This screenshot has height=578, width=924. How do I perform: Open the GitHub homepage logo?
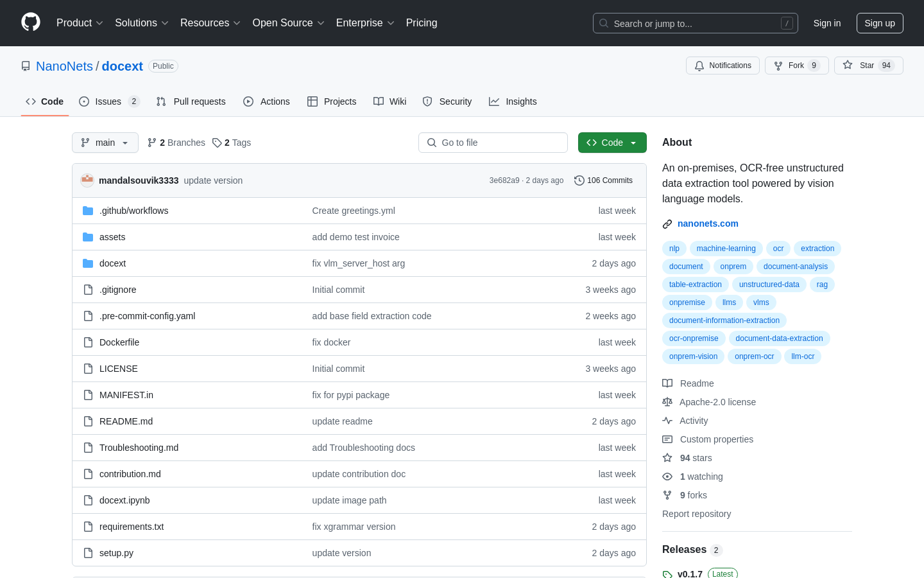click(31, 22)
